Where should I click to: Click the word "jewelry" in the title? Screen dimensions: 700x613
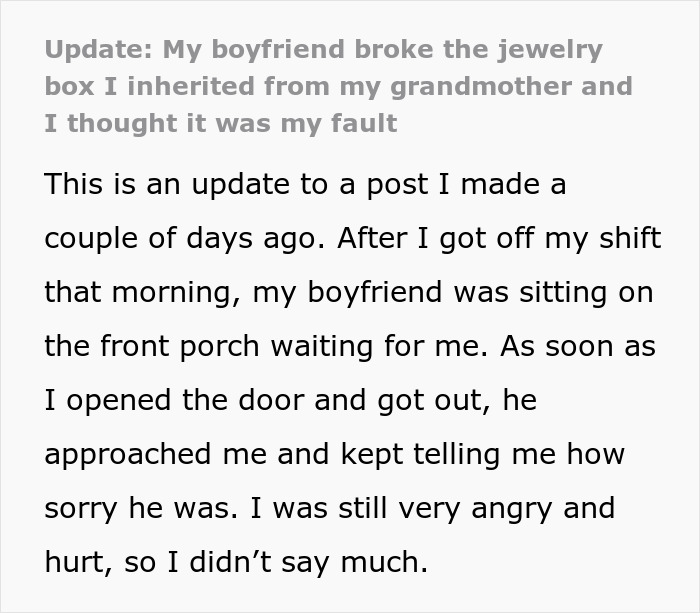tap(554, 49)
